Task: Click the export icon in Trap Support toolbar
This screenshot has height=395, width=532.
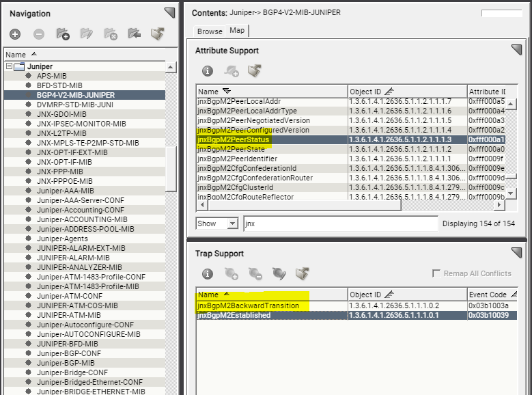Action: pos(302,273)
